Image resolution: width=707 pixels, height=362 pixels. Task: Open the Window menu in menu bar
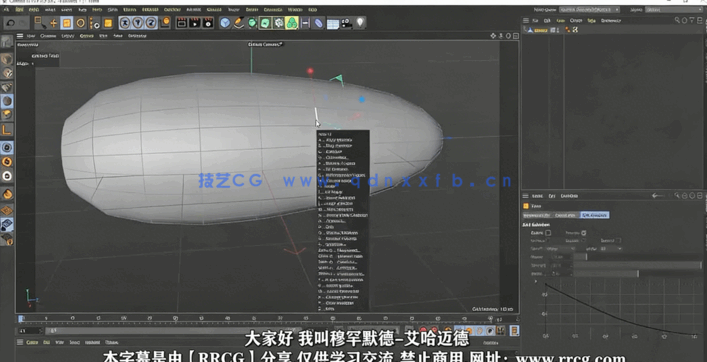point(295,9)
